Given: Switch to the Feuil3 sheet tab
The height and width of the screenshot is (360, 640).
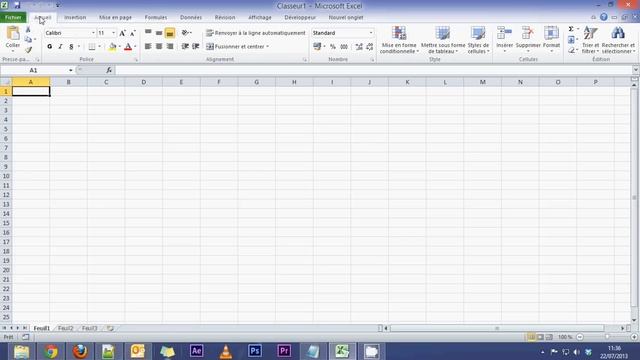Looking at the screenshot, I should (89, 328).
